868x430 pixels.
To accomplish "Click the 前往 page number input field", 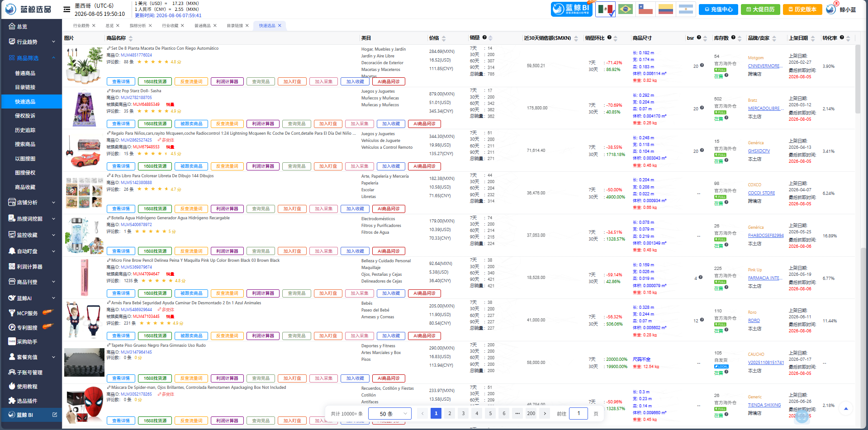I will [579, 413].
